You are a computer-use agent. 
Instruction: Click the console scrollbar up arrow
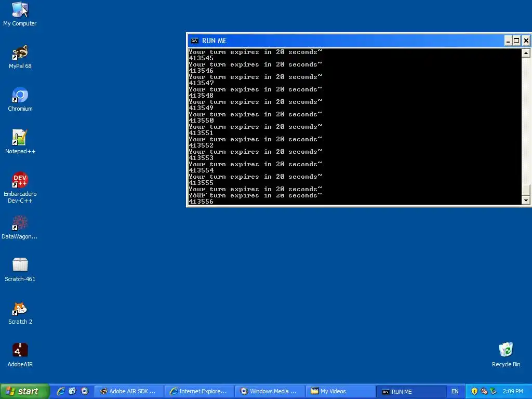coord(526,53)
